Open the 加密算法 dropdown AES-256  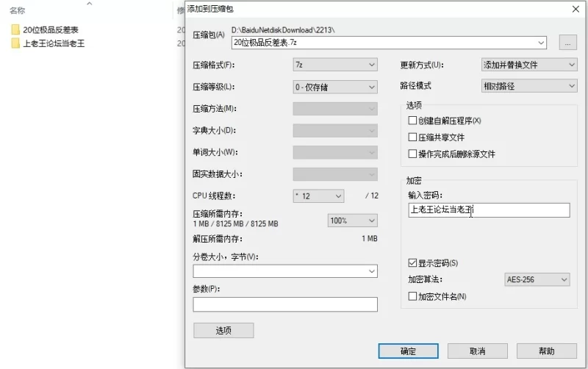pyautogui.click(x=537, y=279)
